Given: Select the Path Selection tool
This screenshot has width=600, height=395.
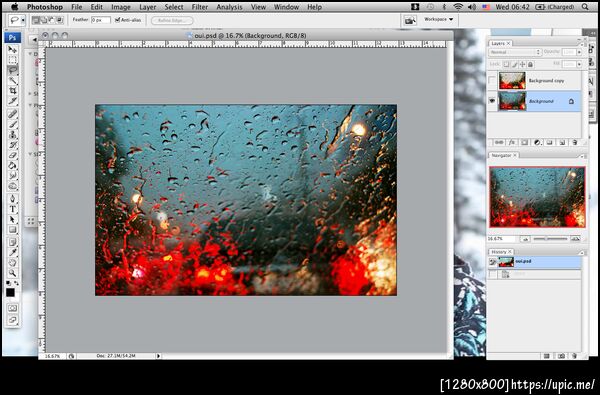Looking at the screenshot, I should [x=13, y=220].
